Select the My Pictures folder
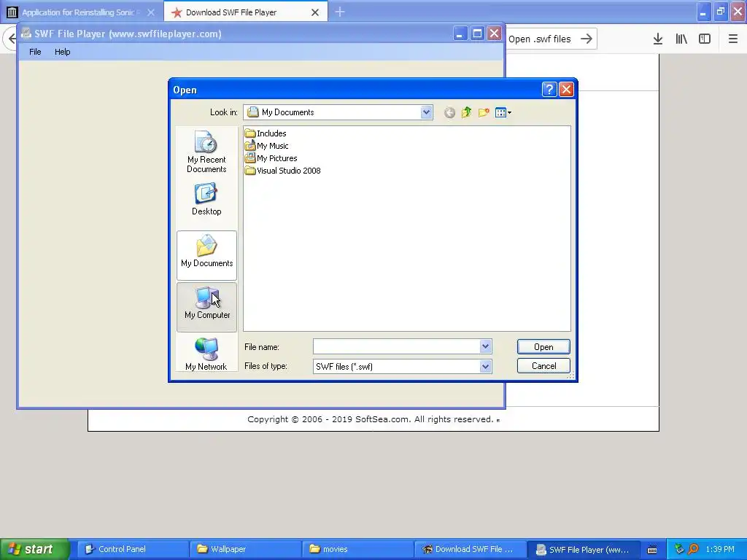The height and width of the screenshot is (560, 747). (x=271, y=158)
